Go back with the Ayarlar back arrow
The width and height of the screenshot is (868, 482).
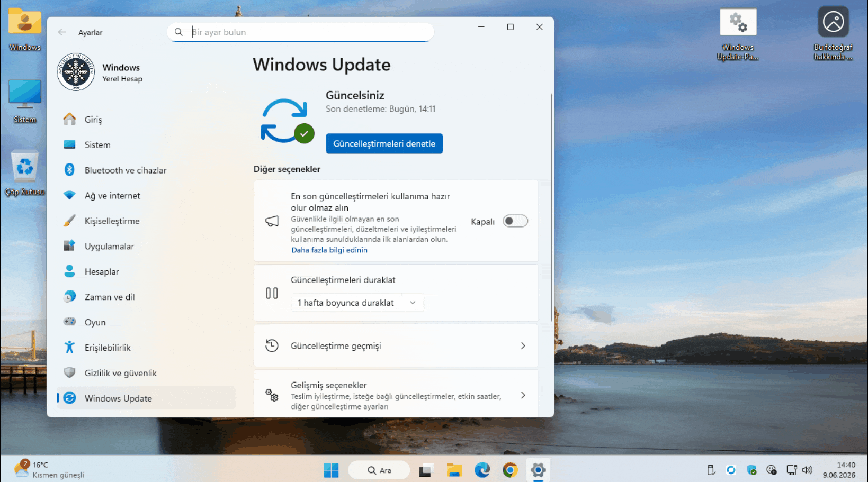click(62, 32)
